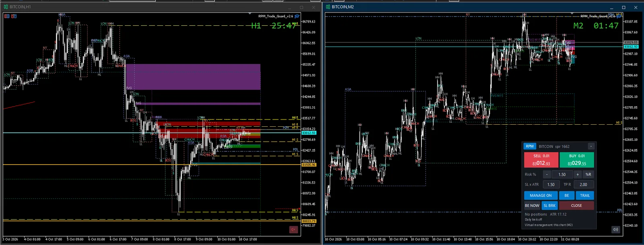Screen dimensions: 644x245
Task: Toggle the BE break-even button
Action: (x=567, y=196)
